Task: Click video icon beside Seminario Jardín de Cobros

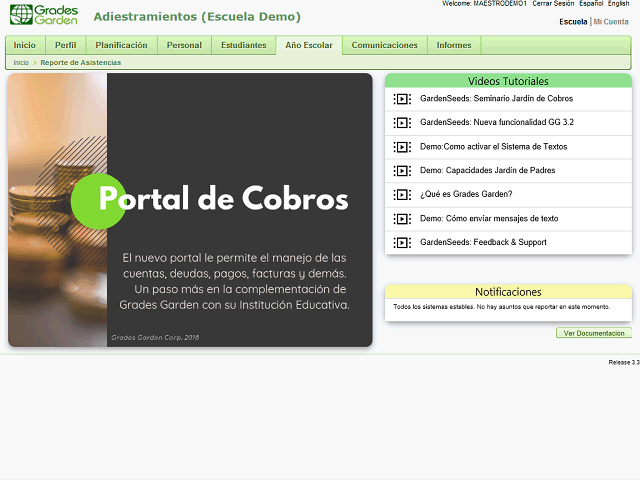Action: 402,99
